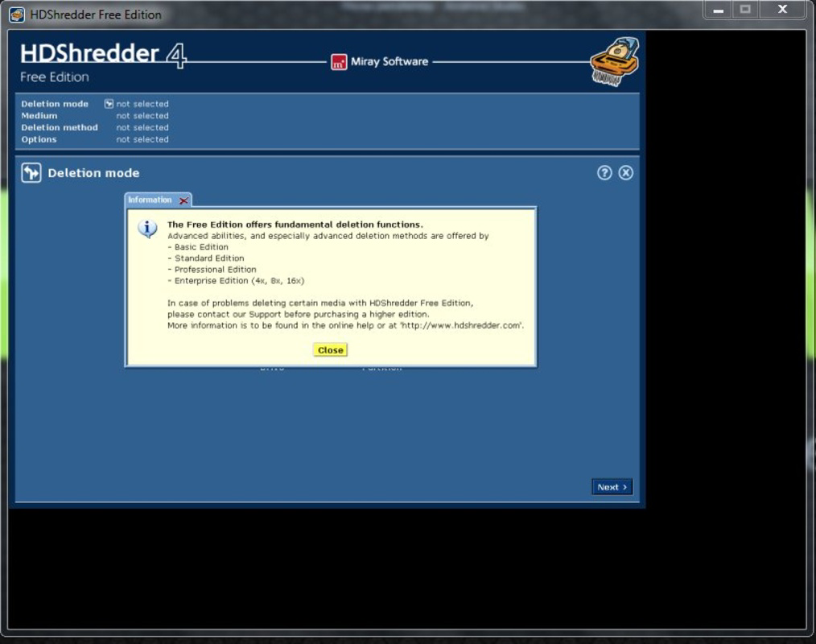Click the 'Free Edition' subtitle under logo
Viewport: 816px width, 644px height.
(x=54, y=77)
